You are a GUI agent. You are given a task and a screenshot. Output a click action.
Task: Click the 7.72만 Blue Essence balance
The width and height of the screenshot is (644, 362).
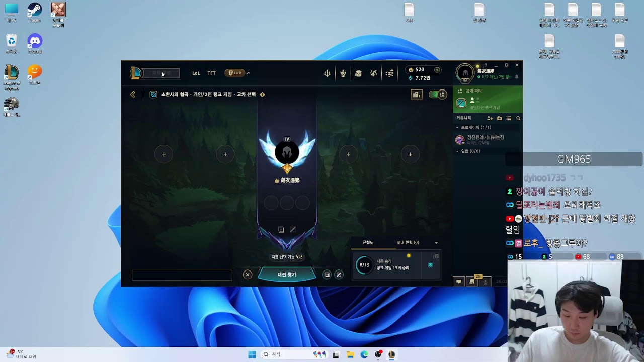420,78
